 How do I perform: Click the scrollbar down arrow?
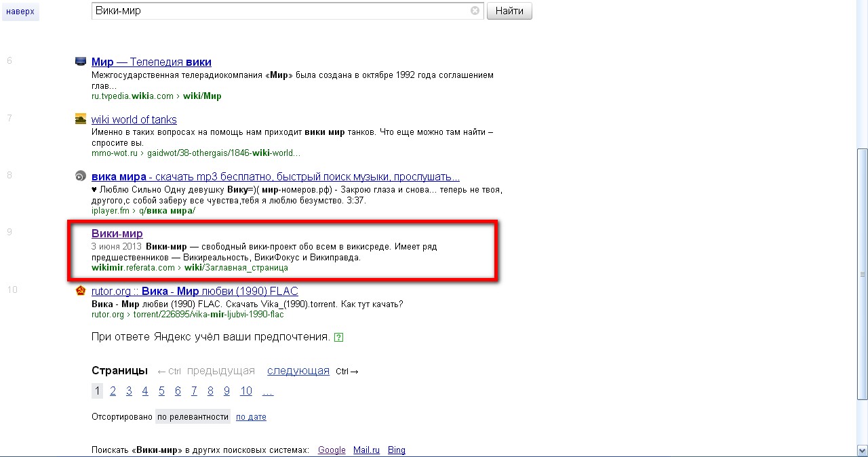coord(863,452)
